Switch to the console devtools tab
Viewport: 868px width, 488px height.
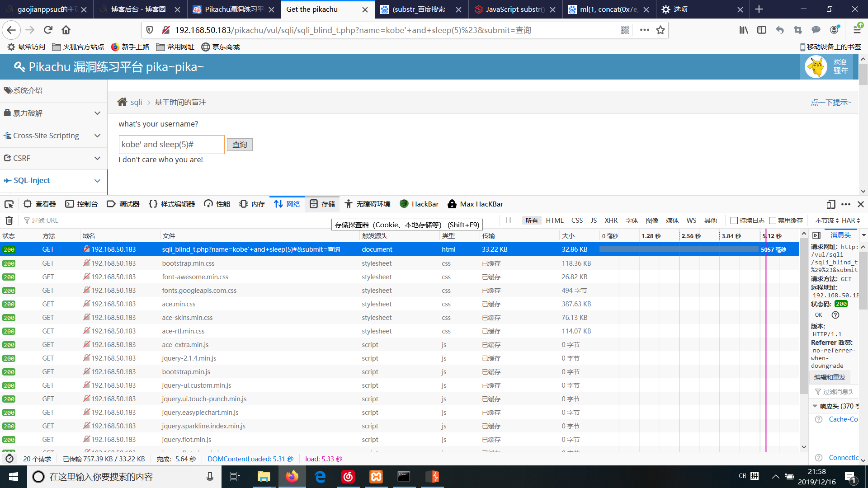tap(82, 204)
